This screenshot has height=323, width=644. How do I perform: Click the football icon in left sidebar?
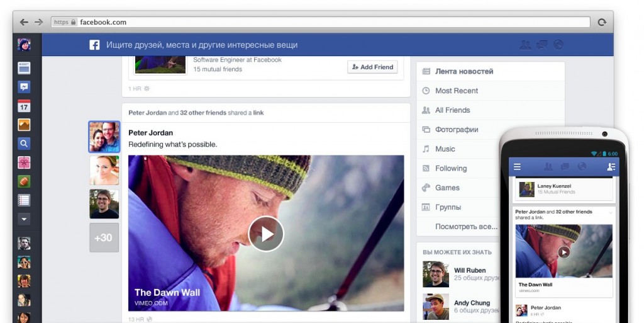[24, 181]
